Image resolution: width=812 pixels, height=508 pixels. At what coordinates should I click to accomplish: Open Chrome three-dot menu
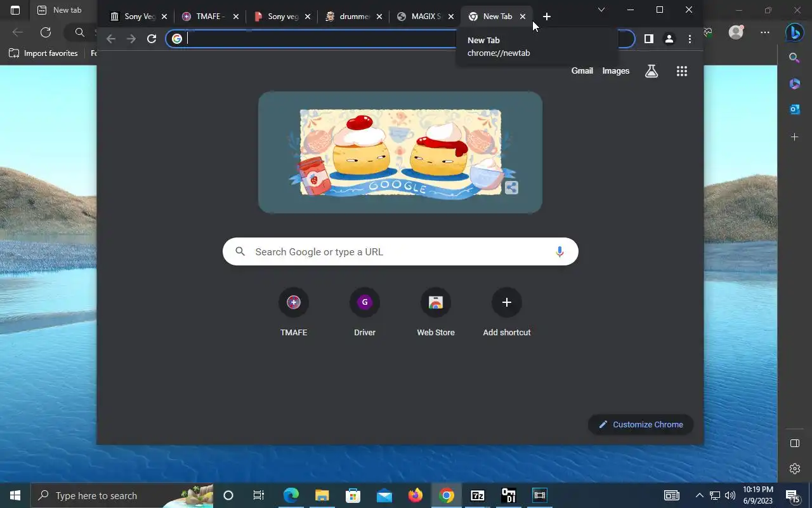coord(690,39)
